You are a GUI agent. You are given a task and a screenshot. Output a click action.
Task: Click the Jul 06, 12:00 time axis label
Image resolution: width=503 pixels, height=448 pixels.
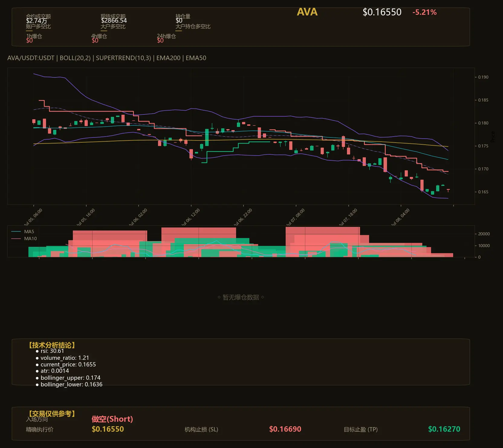[x=191, y=217]
